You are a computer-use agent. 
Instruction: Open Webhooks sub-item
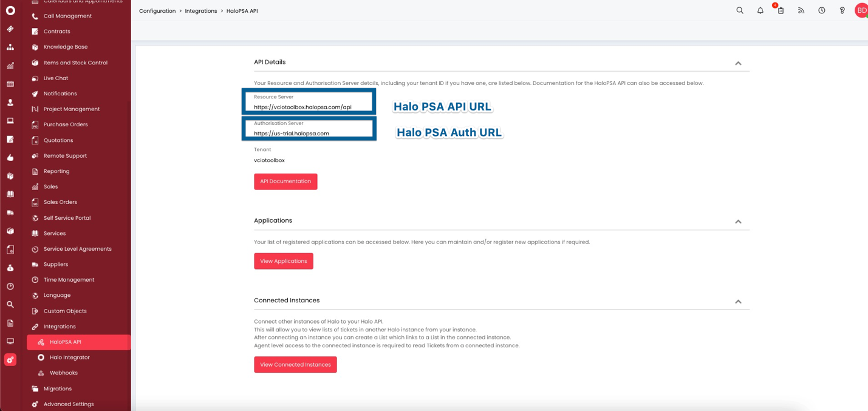[x=64, y=373]
